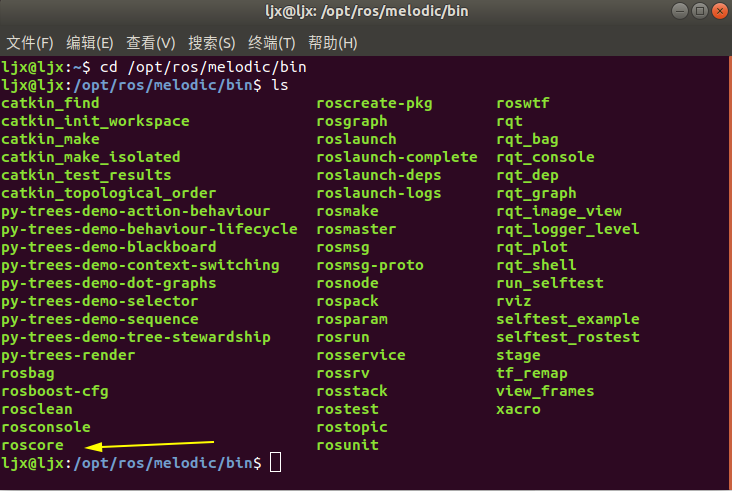This screenshot has height=491, width=732.
Task: Click the xacro entry
Action: click(x=518, y=409)
